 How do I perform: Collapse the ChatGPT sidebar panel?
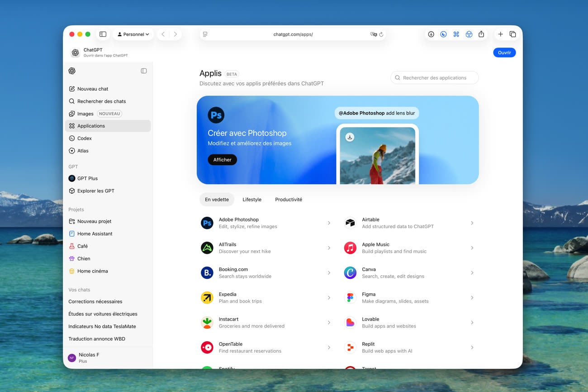coord(144,71)
